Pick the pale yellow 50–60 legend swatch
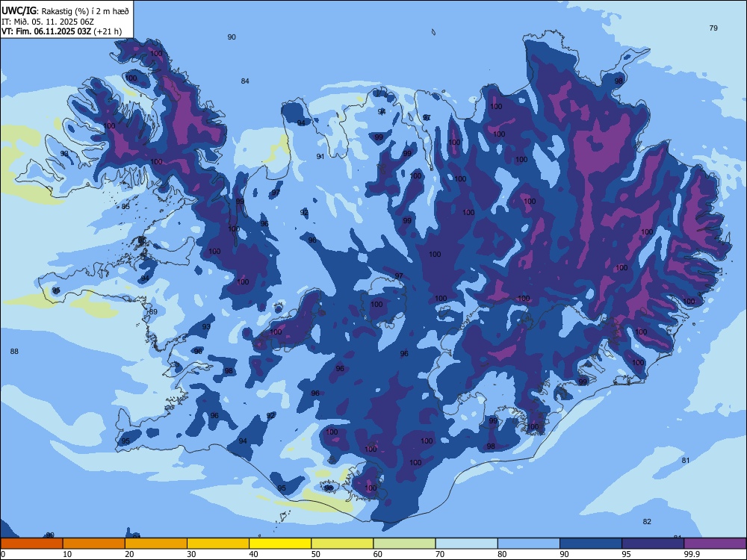The width and height of the screenshot is (747, 560). pyautogui.click(x=342, y=544)
